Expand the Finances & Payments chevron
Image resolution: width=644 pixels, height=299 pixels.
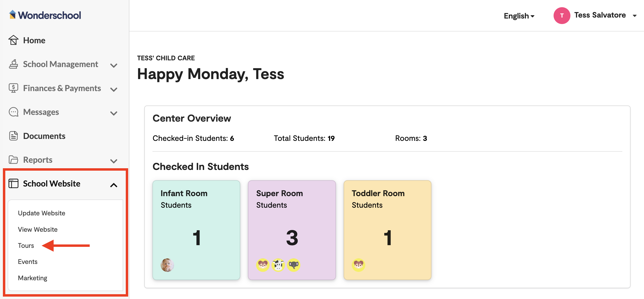tap(114, 89)
